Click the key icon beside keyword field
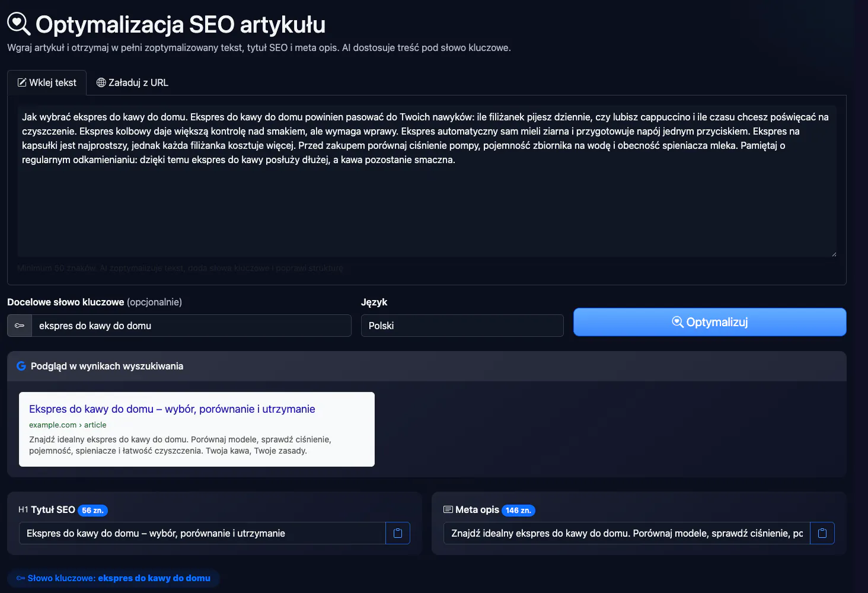 20,326
